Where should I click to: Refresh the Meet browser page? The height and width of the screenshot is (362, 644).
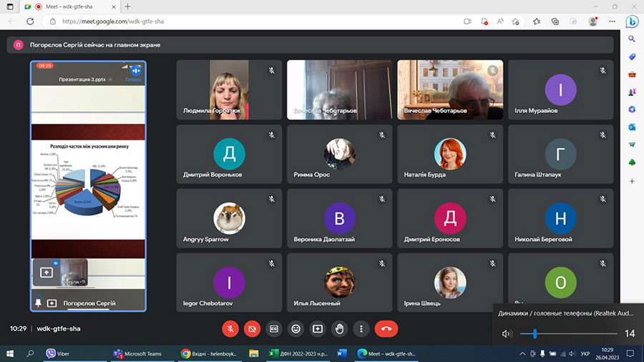(30, 21)
